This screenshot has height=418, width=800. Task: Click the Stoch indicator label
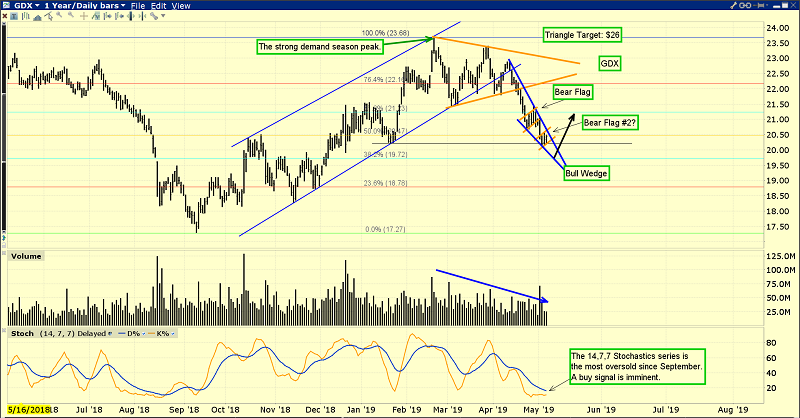coord(22,333)
